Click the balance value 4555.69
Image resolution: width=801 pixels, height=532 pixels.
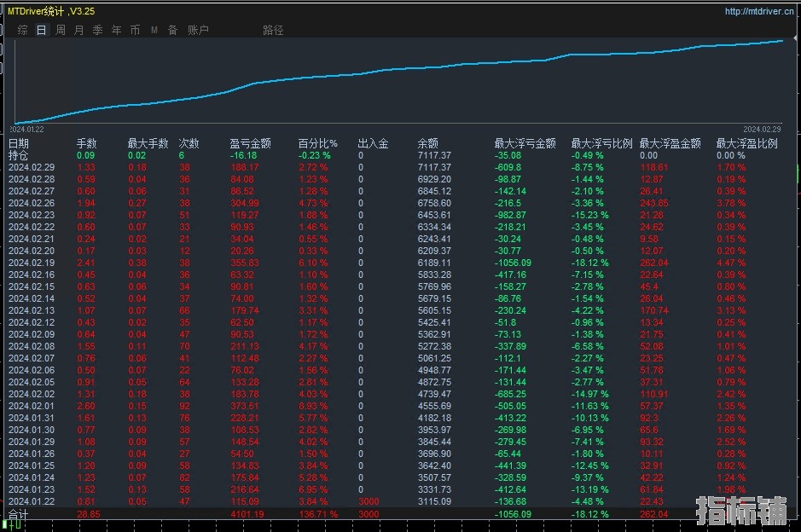coord(434,406)
